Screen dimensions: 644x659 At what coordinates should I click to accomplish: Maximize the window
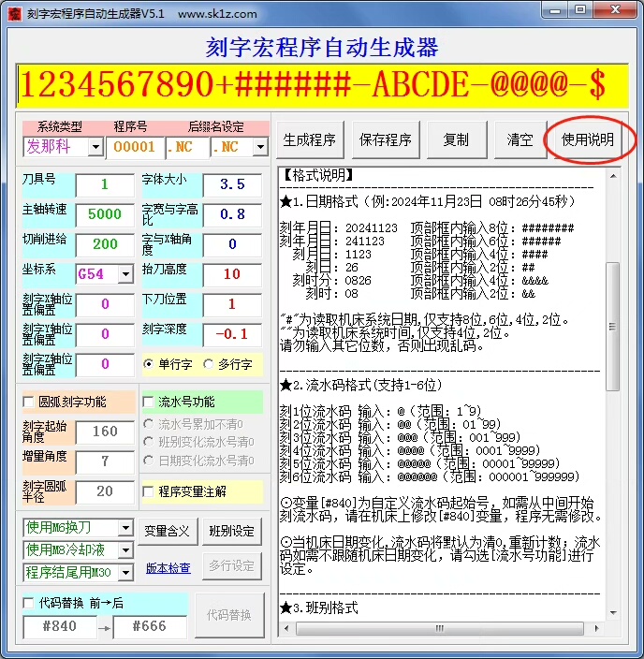pos(580,10)
